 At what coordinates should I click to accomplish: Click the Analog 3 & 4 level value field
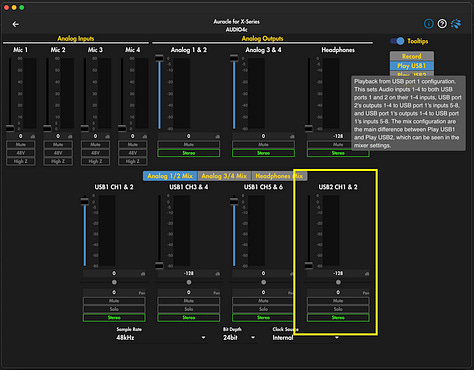(263, 136)
